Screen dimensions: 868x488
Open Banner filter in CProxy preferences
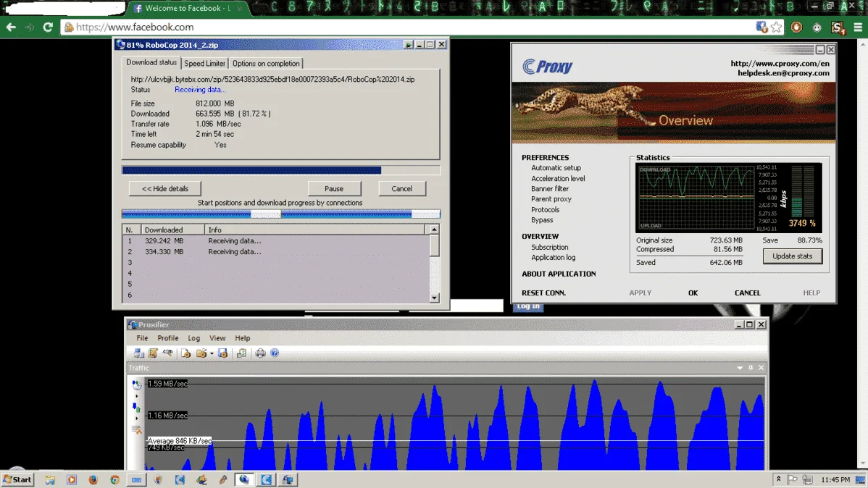click(550, 189)
